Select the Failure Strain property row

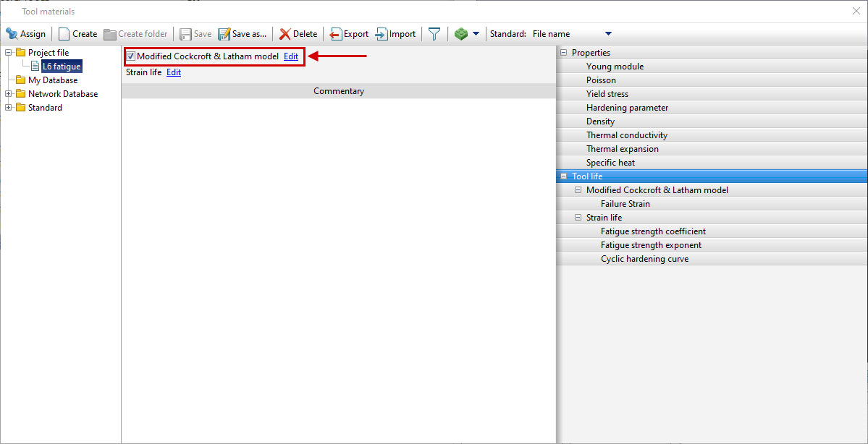[x=627, y=203]
